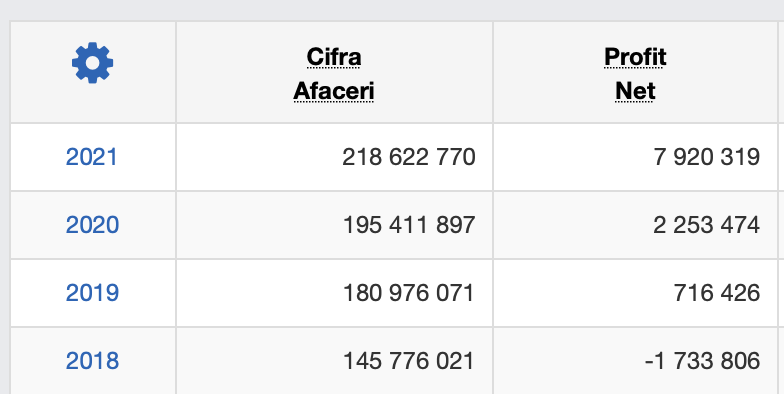Click the 145 776 021 cell
The image size is (784, 394).
click(x=334, y=361)
